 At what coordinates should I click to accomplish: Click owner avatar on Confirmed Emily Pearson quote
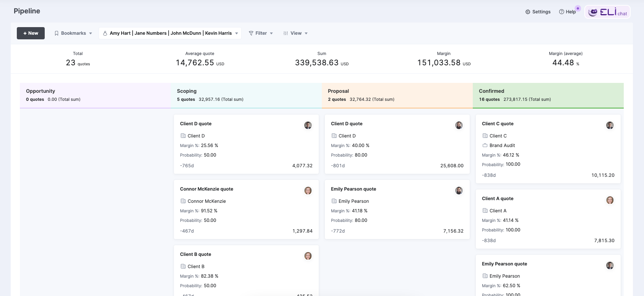[610, 265]
